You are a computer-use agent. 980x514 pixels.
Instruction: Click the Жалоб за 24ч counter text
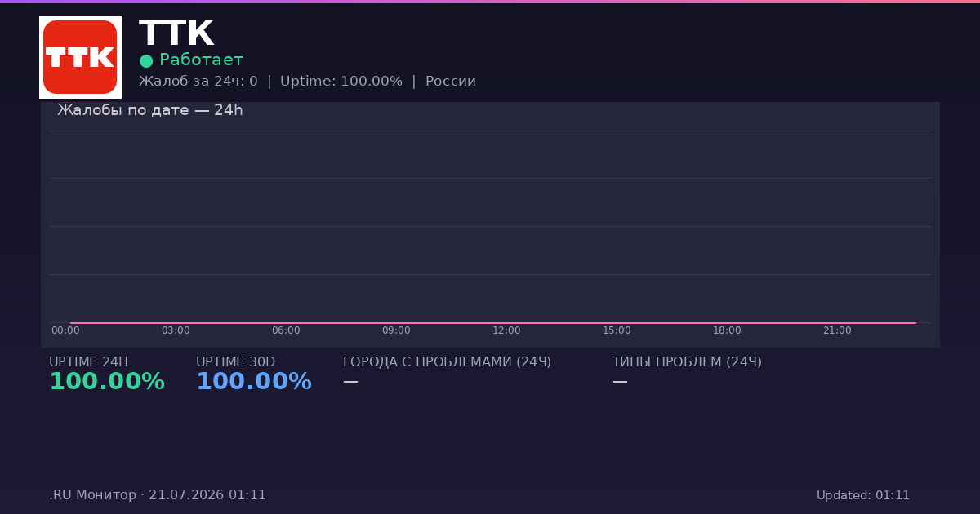[x=198, y=82]
